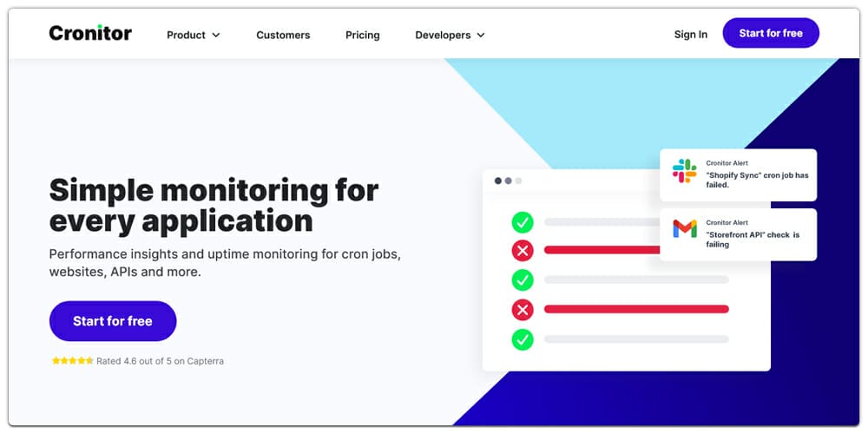
Task: Open the Customers page
Action: tap(283, 36)
